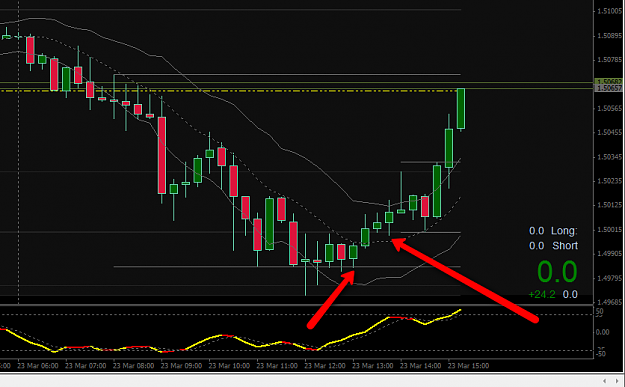This screenshot has height=387, width=625.
Task: Click the 1.50785 price axis label
Action: 609,60
